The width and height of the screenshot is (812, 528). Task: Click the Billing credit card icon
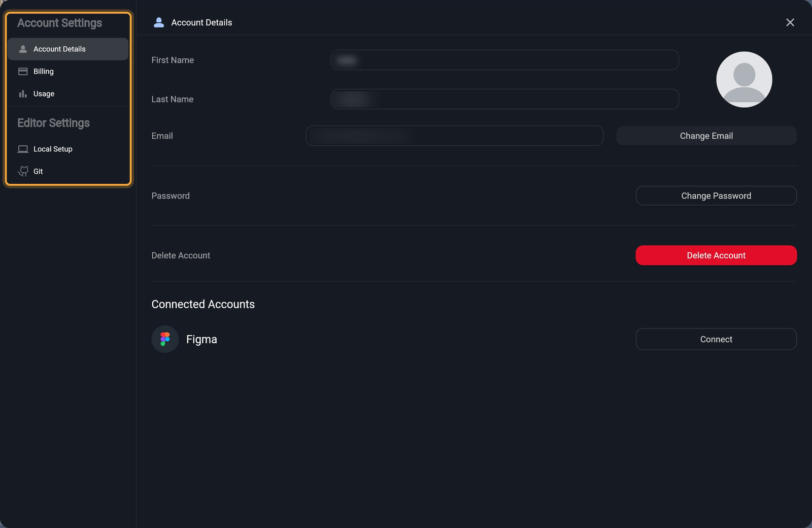[x=23, y=72]
